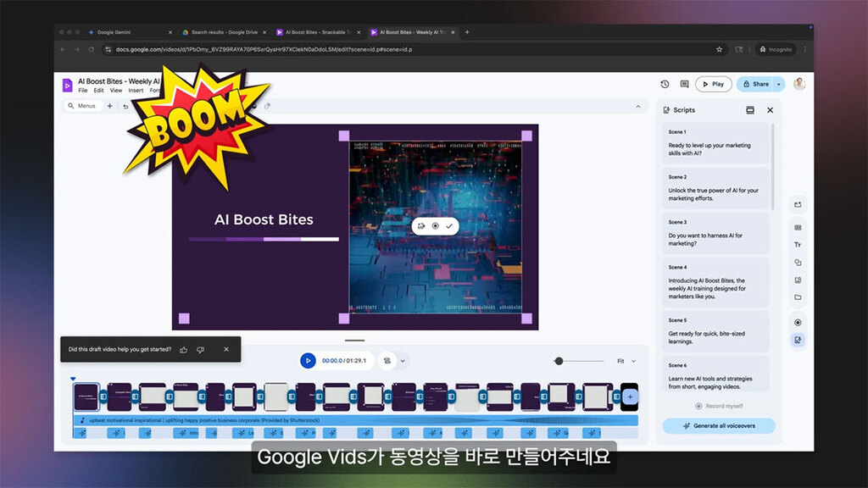Give thumbs up on draft video feedback
Image resolution: width=868 pixels, height=488 pixels.
tap(184, 350)
